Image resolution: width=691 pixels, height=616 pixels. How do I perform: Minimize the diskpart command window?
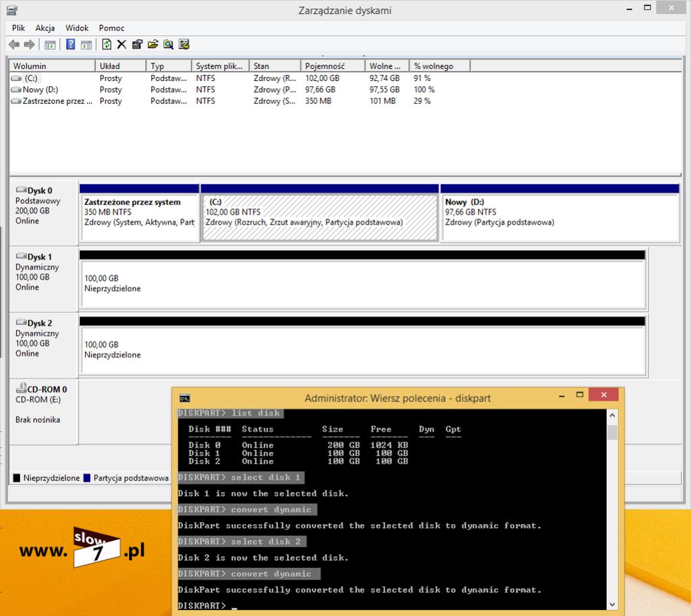[562, 395]
